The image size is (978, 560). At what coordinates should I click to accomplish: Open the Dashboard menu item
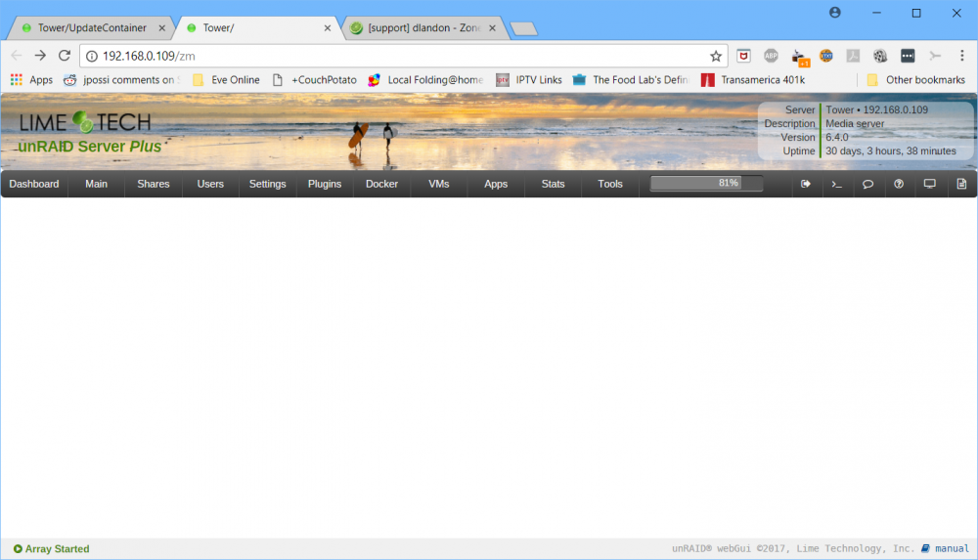[34, 184]
